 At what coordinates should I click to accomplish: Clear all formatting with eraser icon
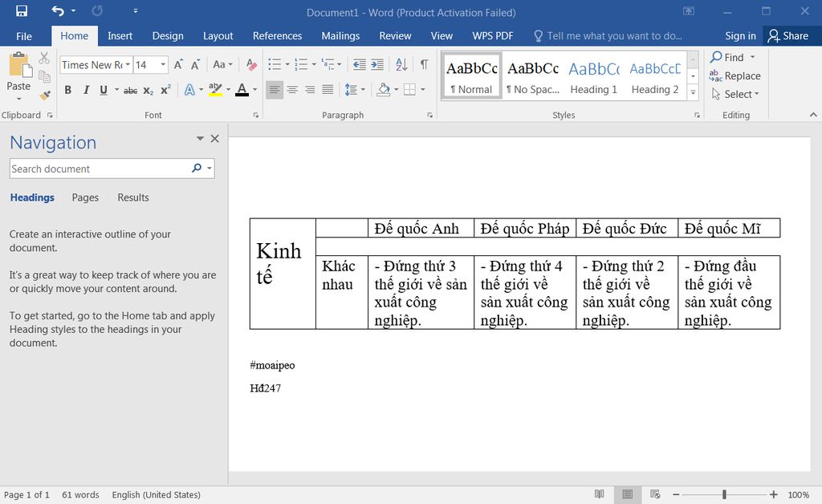point(251,64)
